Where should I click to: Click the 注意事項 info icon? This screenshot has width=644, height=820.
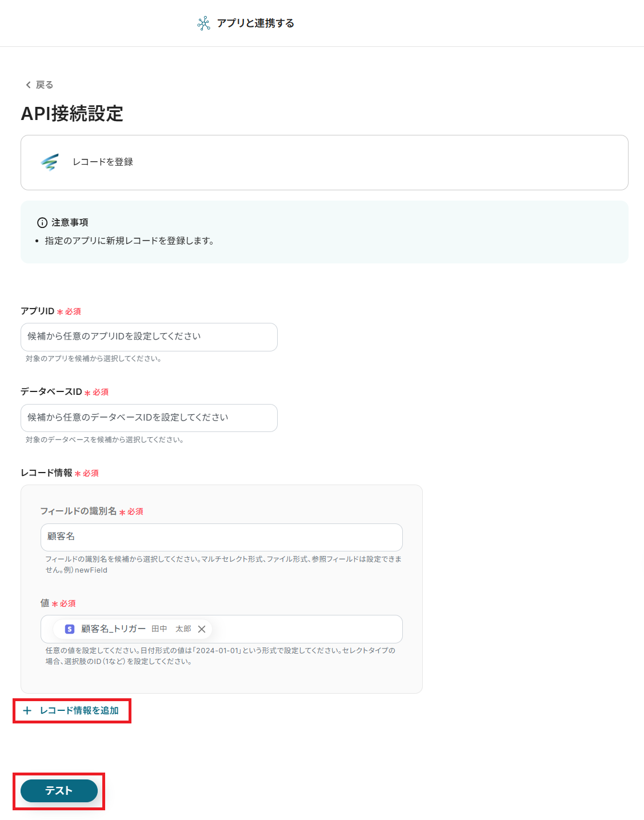[x=42, y=223]
